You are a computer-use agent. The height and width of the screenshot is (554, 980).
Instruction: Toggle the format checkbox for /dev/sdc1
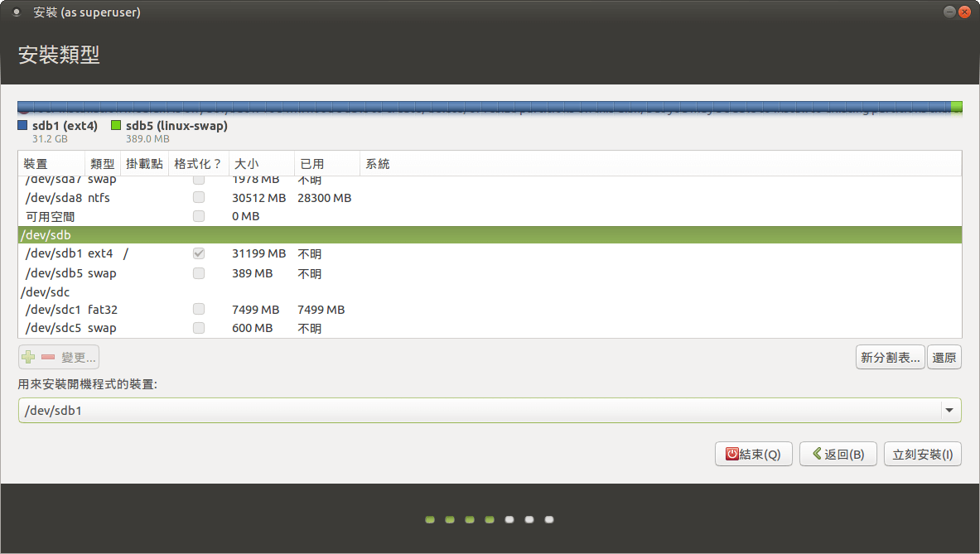(199, 310)
